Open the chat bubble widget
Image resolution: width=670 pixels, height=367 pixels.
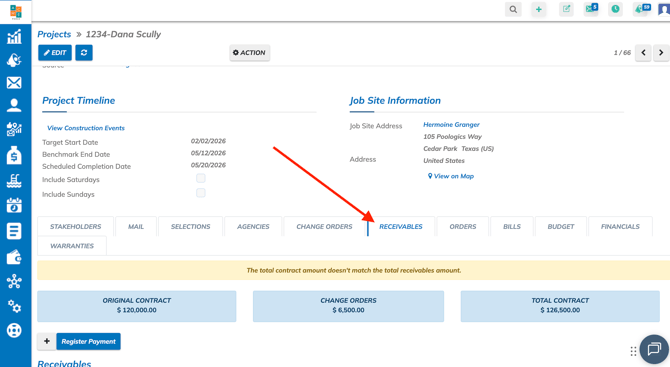click(x=654, y=349)
